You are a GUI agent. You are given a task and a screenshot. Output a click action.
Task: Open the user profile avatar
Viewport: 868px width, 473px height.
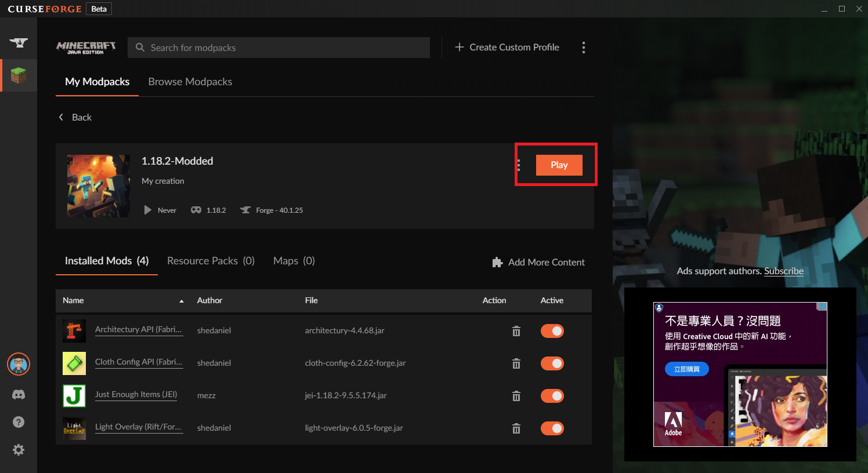(19, 364)
